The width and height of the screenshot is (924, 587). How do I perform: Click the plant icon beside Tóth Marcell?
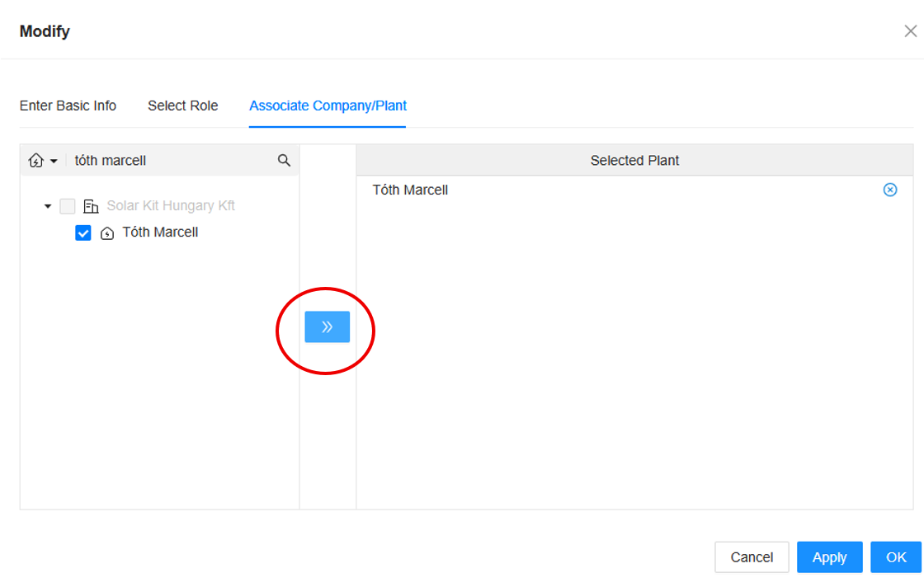(x=107, y=233)
